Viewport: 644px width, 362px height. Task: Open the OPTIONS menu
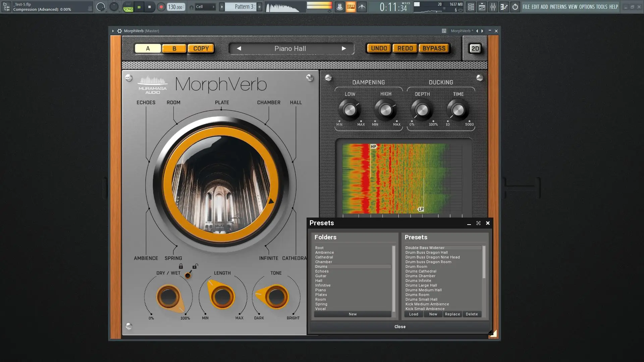point(587,7)
